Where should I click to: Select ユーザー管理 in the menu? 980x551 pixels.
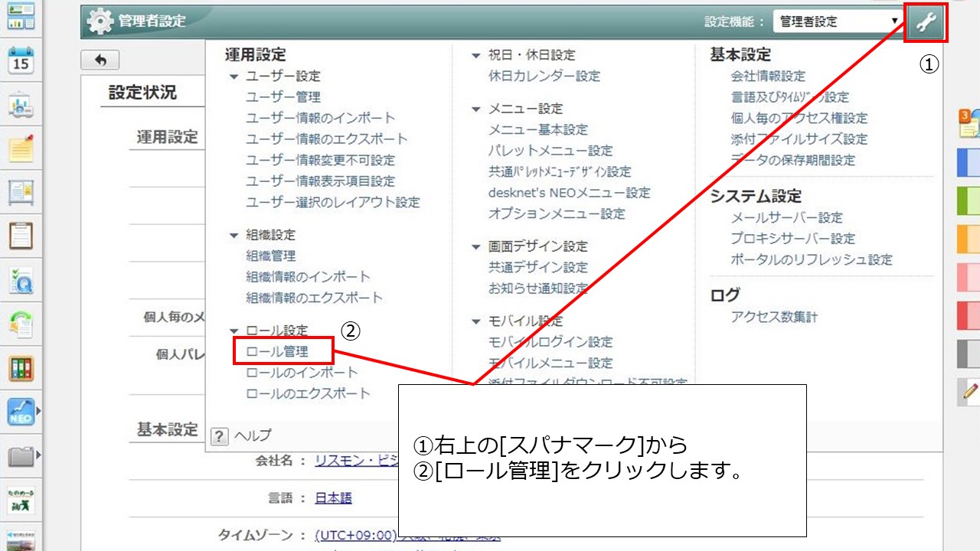tap(283, 97)
